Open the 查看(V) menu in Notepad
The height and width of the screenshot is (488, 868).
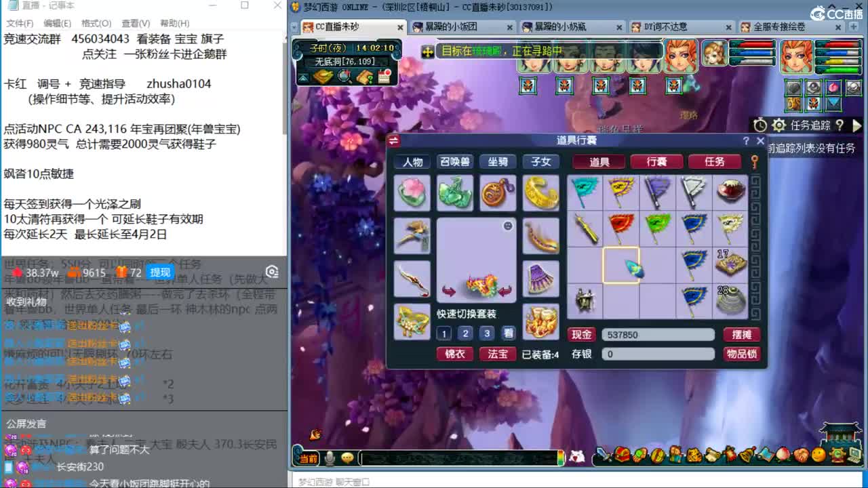tap(136, 23)
